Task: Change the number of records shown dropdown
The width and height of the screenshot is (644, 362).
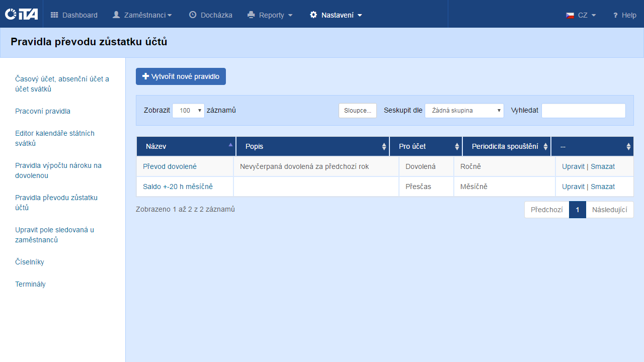Action: point(188,111)
